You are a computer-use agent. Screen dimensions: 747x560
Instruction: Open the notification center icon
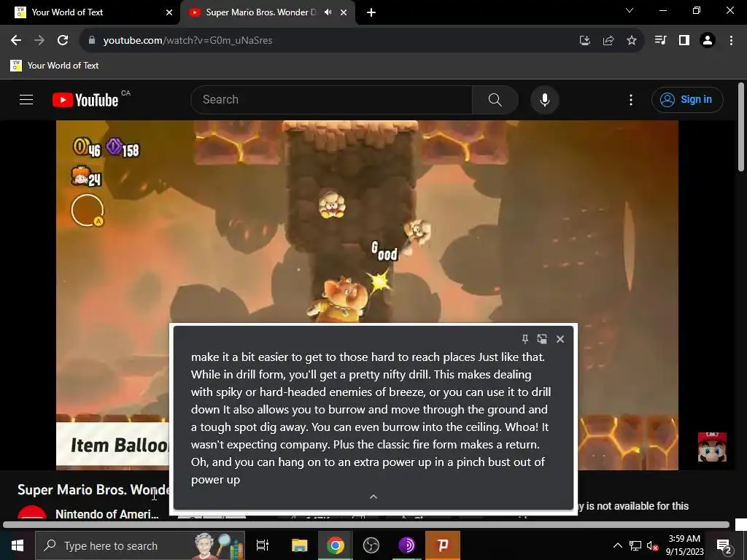(724, 545)
